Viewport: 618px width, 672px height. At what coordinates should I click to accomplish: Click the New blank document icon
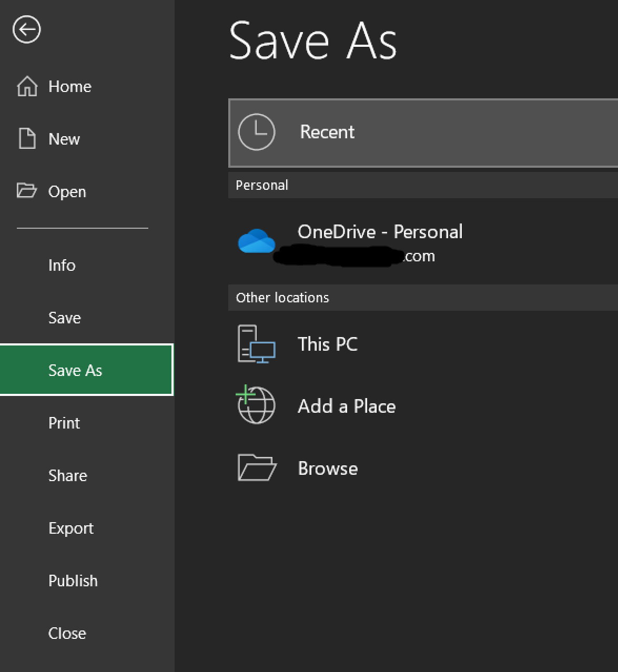pos(27,139)
